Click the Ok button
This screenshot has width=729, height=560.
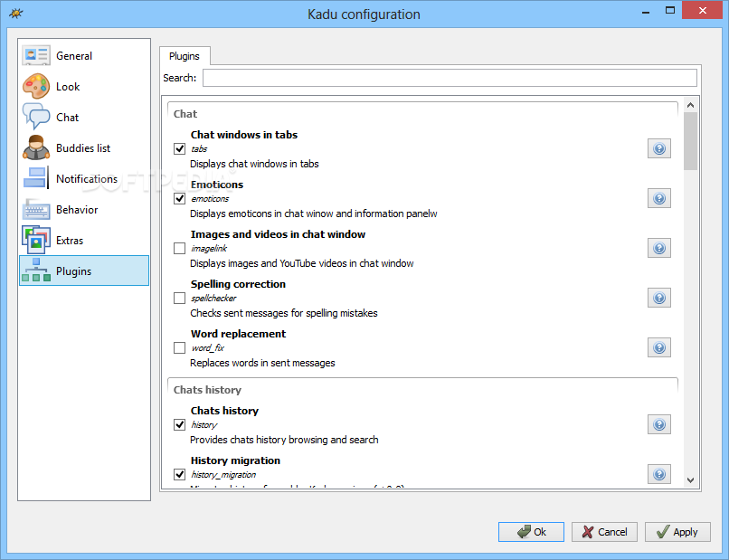pyautogui.click(x=531, y=532)
